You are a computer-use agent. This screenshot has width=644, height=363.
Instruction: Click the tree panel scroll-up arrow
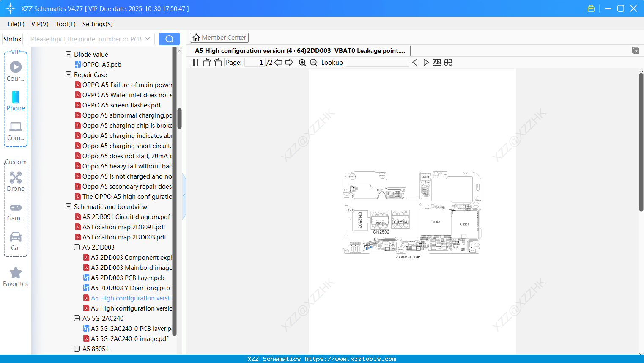tap(179, 51)
